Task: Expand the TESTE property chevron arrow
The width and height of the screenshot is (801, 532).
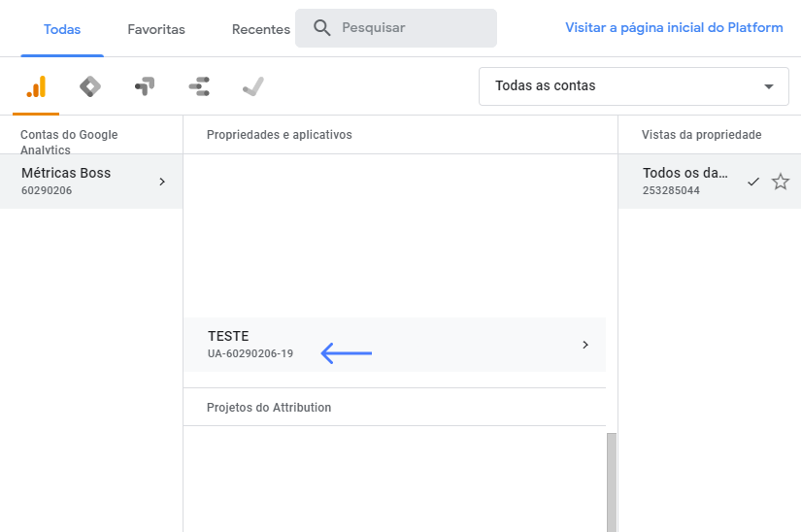Action: [x=584, y=345]
